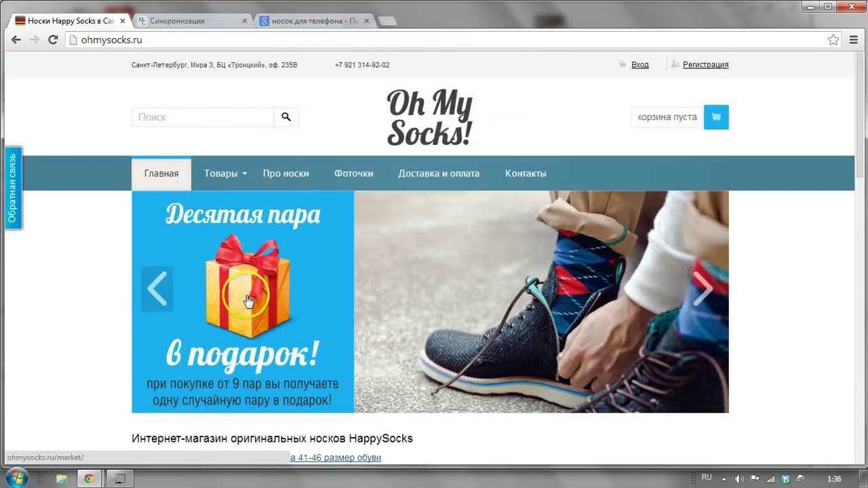This screenshot has width=868, height=488.
Task: Show previous slide with left arrow
Action: 157,289
